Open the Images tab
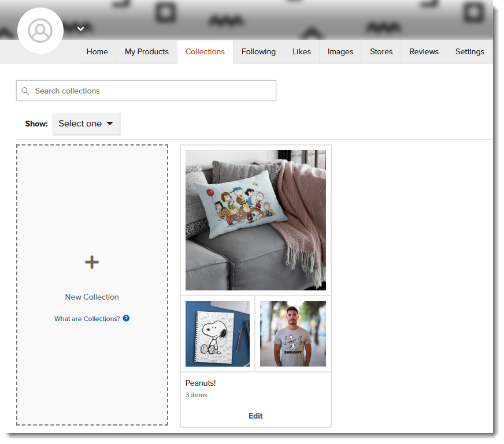The image size is (504, 444). 340,52
